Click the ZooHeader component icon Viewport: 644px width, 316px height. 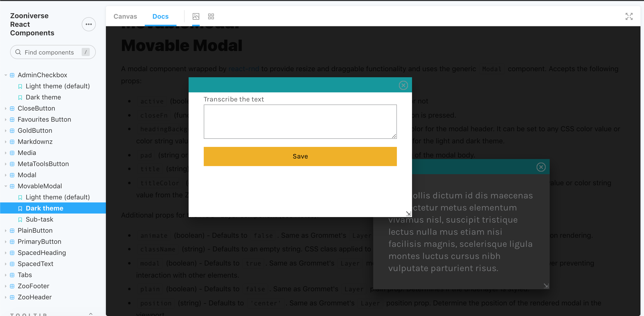coord(12,297)
